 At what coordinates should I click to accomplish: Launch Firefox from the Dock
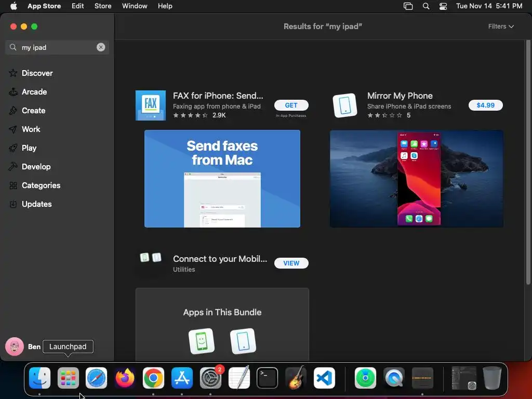click(x=125, y=378)
